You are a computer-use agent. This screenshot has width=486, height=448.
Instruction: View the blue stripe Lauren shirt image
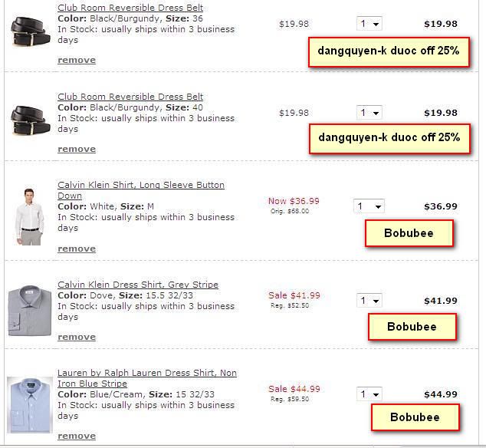pyautogui.click(x=29, y=404)
